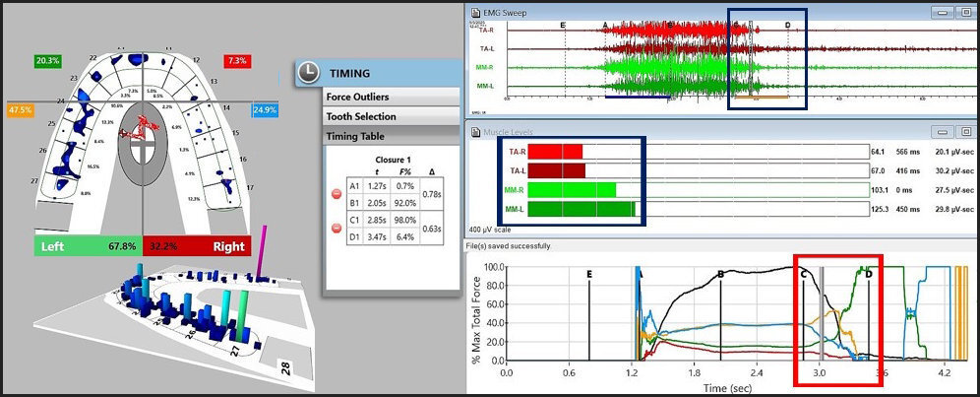Expand the Force Outliers section
980x397 pixels.
coord(392,97)
